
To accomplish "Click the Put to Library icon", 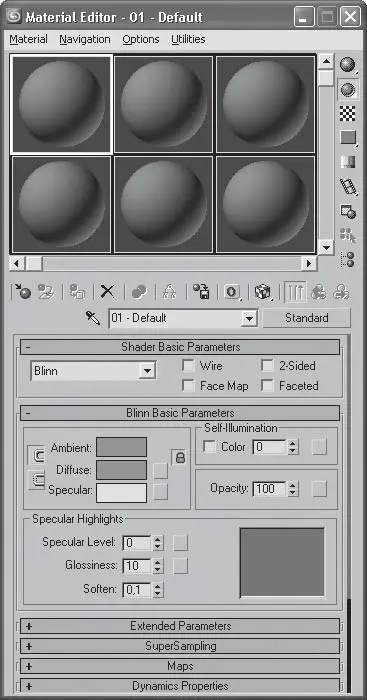I will [x=201, y=292].
